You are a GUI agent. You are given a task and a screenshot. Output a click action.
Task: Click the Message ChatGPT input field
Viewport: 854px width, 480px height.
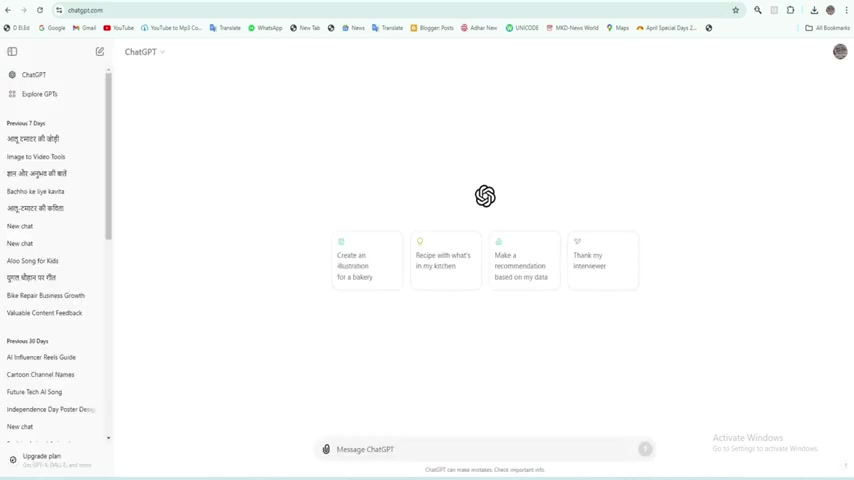485,449
